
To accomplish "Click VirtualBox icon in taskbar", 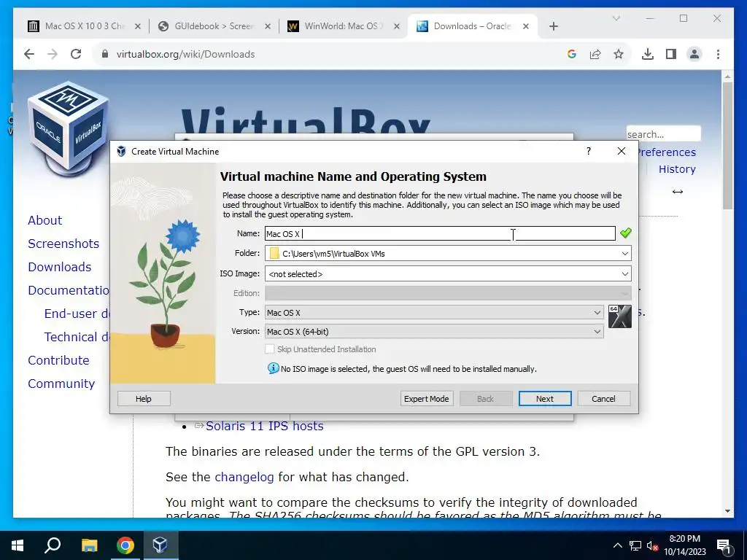I will [x=160, y=545].
